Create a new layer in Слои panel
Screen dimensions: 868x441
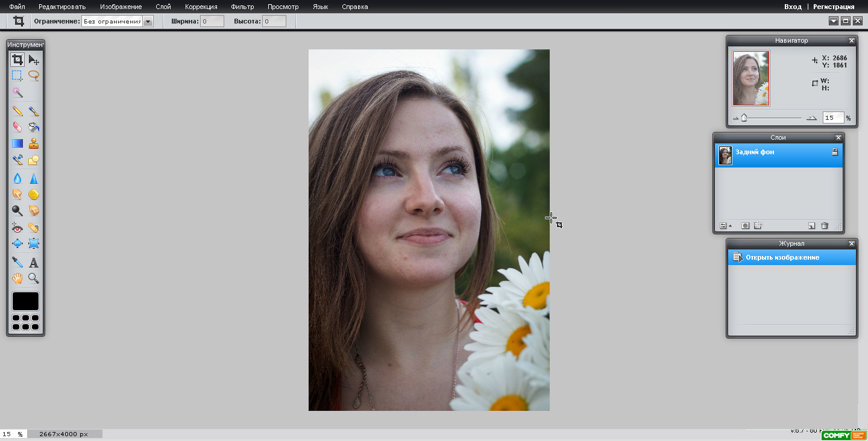point(812,226)
